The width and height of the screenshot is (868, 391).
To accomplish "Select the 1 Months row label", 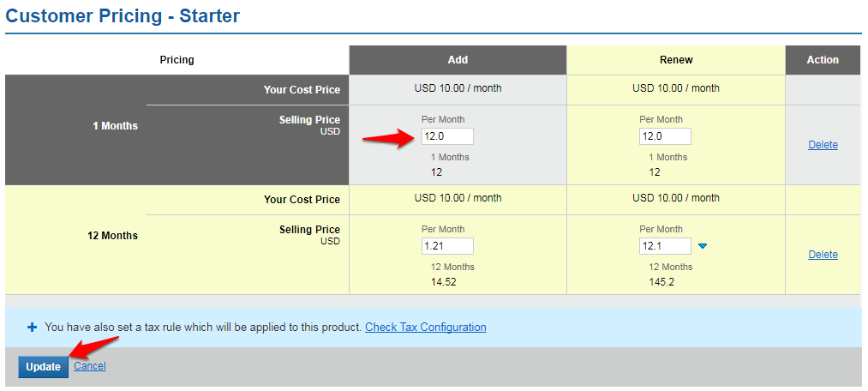I will point(115,126).
